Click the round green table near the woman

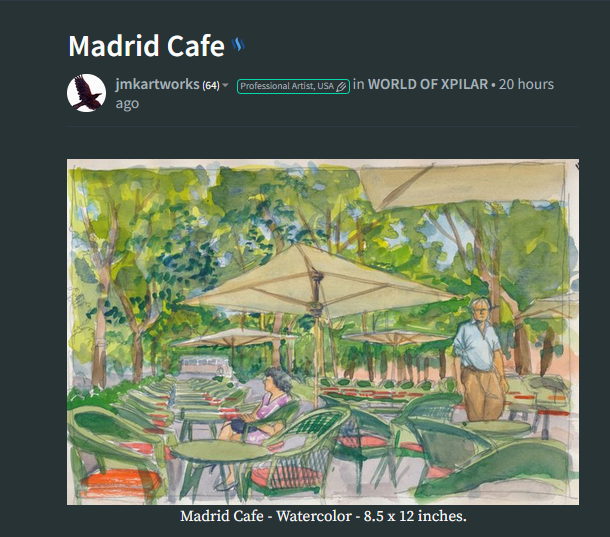pyautogui.click(x=220, y=452)
